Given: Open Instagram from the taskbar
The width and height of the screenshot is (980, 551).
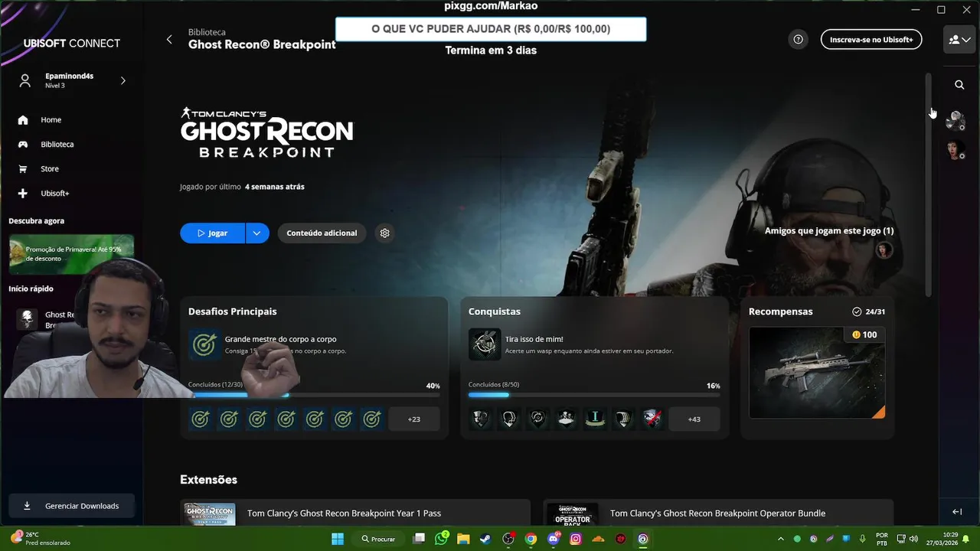Looking at the screenshot, I should (x=576, y=539).
